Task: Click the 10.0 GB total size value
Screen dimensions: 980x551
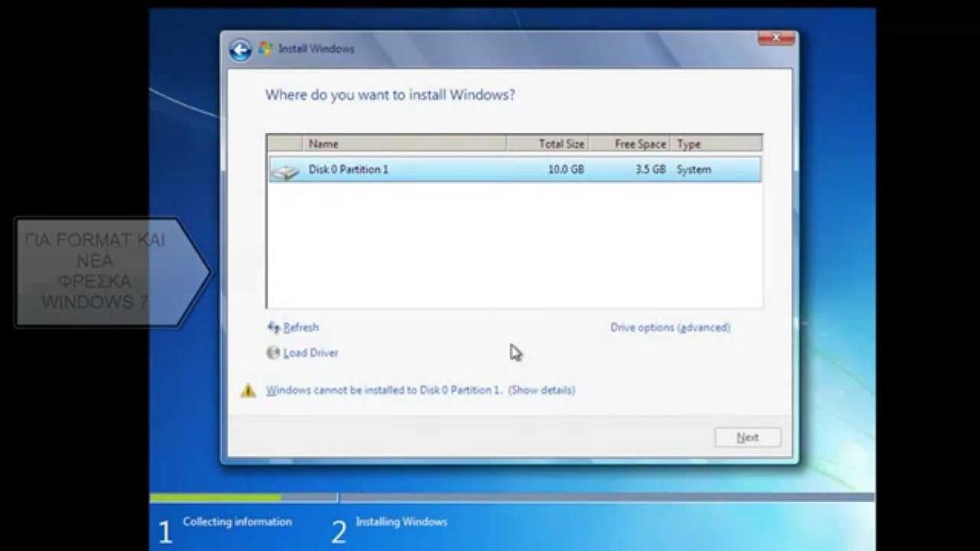Action: (x=566, y=170)
